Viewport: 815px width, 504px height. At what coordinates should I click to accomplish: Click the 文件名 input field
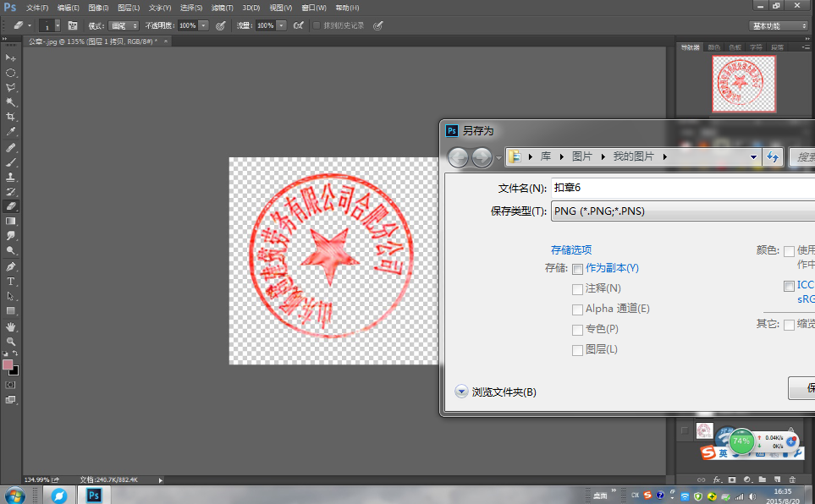[681, 187]
